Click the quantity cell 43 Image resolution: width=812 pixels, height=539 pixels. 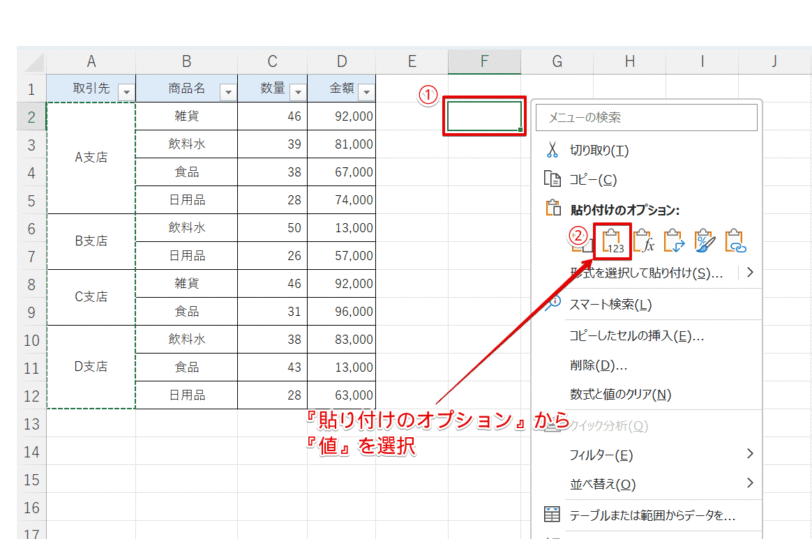pyautogui.click(x=272, y=368)
